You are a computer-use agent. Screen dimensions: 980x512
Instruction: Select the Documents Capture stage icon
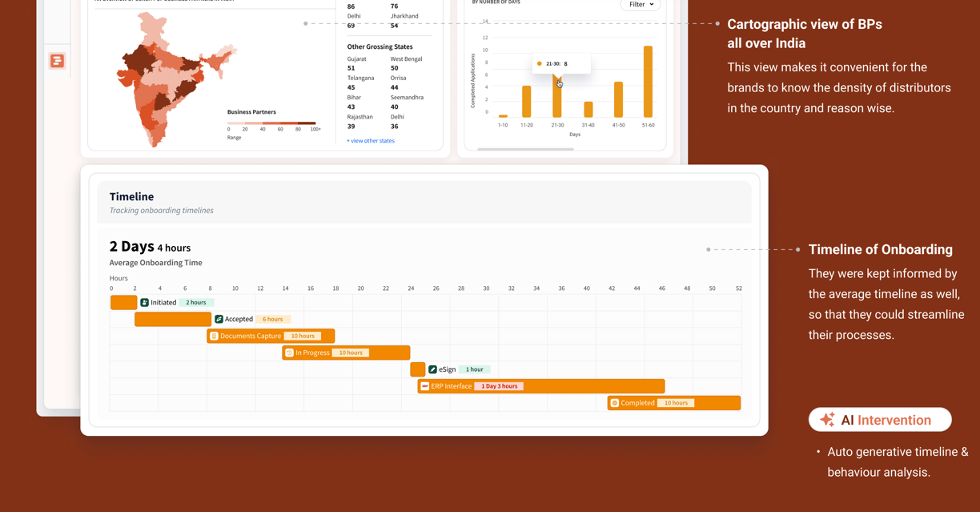(x=214, y=336)
